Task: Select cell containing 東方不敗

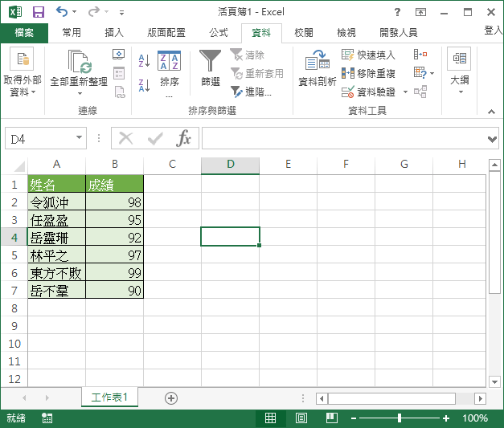Action: tap(56, 272)
